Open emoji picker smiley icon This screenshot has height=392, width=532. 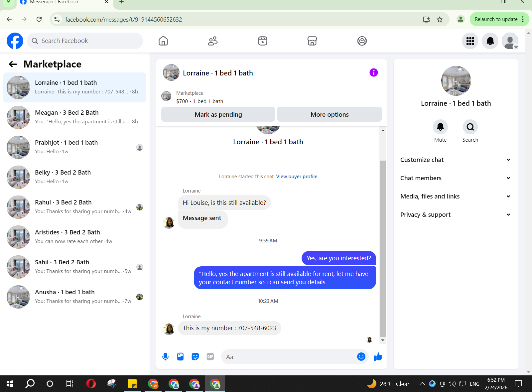point(361,357)
